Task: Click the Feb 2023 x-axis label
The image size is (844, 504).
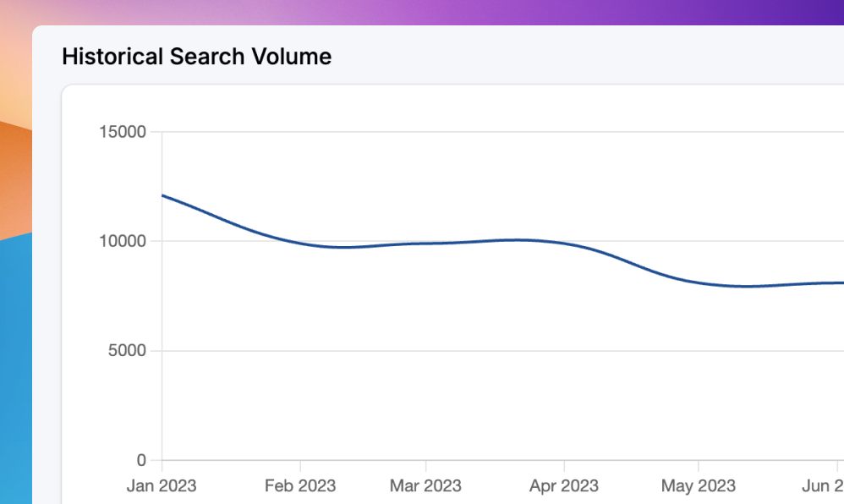Action: coord(300,486)
